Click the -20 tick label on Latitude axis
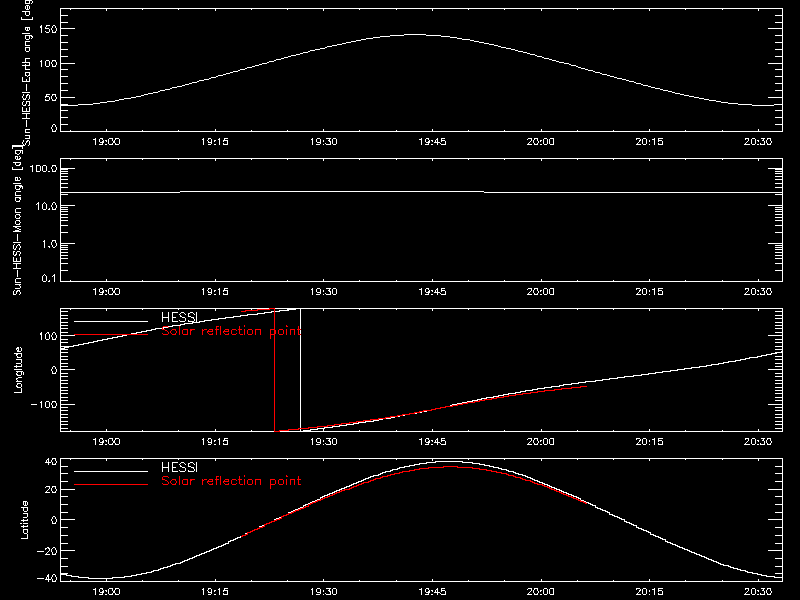This screenshot has width=800, height=600. [47, 552]
